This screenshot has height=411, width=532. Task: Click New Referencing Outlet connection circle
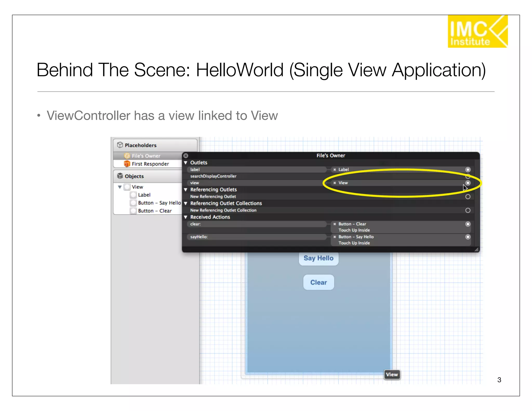tap(468, 197)
